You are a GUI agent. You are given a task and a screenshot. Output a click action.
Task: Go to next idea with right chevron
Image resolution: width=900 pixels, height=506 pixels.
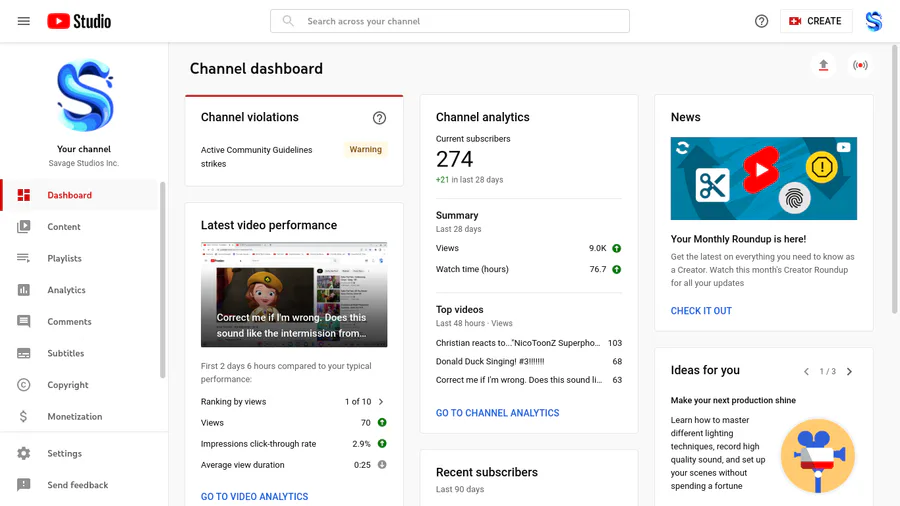[850, 372]
